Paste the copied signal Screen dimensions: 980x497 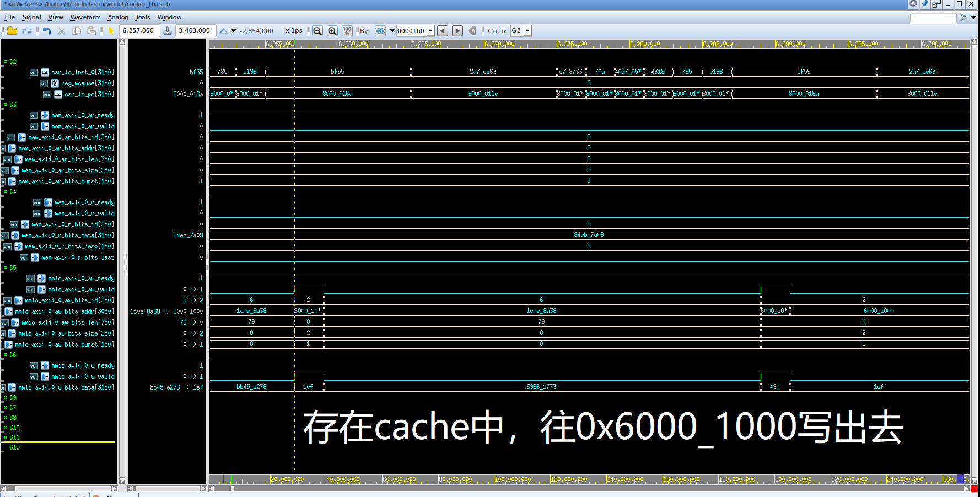[x=90, y=30]
